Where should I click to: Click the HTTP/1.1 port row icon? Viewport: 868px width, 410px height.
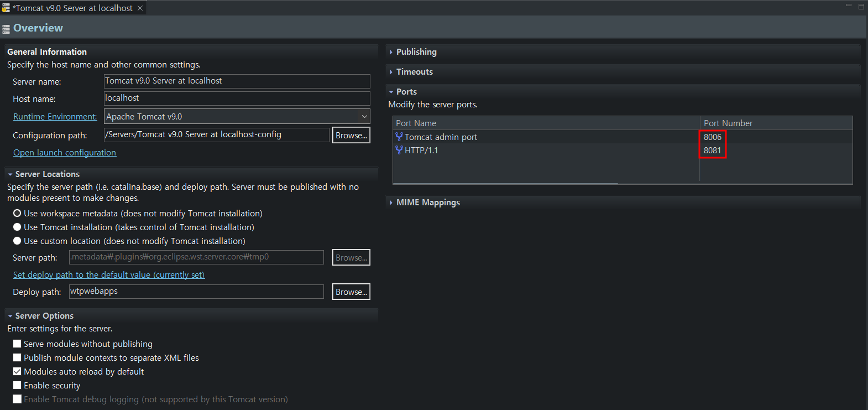[x=399, y=150]
